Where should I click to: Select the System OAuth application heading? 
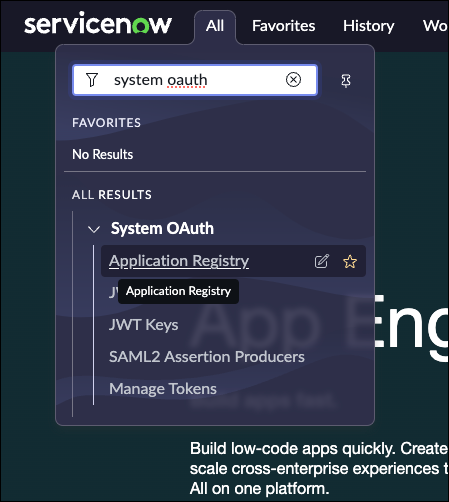(x=162, y=229)
